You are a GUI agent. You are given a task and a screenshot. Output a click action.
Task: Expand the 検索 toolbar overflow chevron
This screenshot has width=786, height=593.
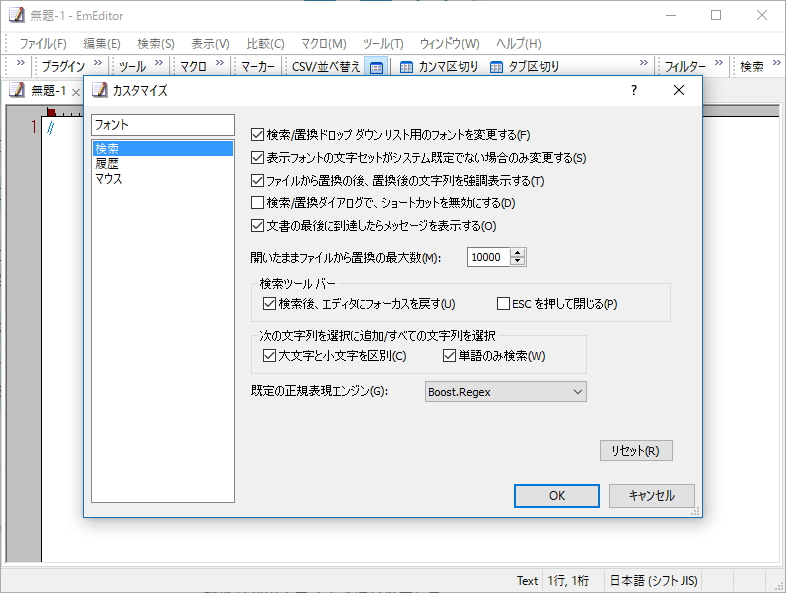coord(777,63)
